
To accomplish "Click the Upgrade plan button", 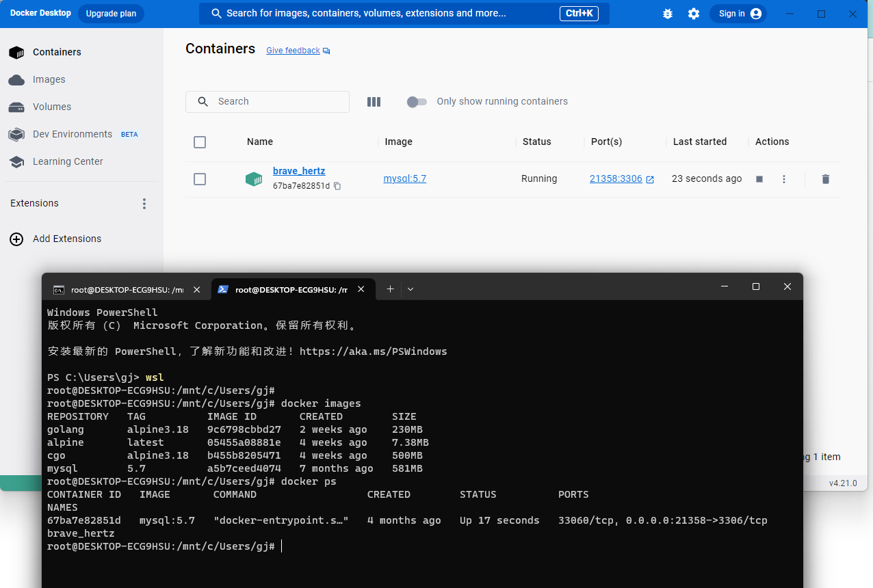I will coord(111,13).
